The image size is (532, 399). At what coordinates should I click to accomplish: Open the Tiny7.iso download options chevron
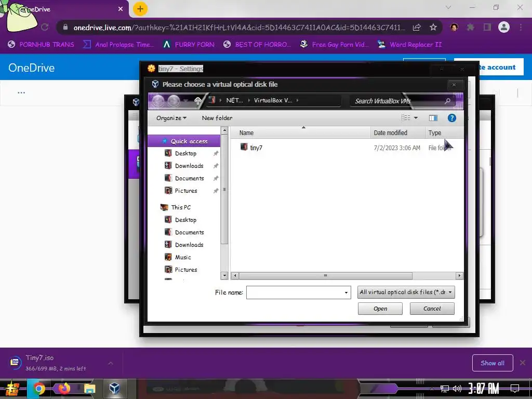coord(111,363)
